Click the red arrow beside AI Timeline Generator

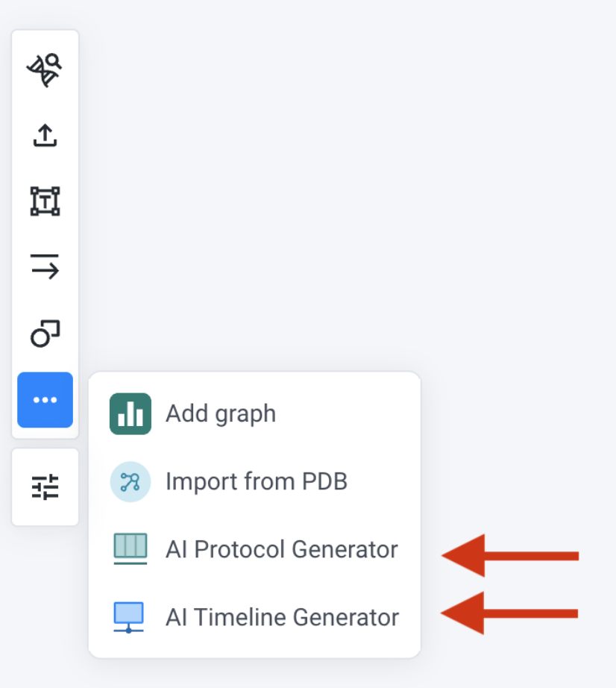coord(509,613)
